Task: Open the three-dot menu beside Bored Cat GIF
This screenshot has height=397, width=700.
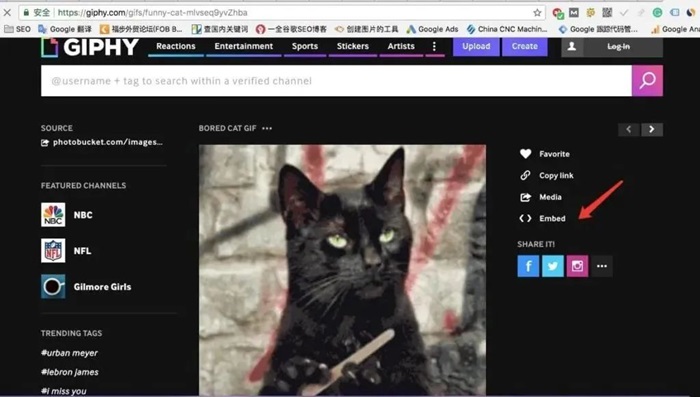Action: coord(267,129)
